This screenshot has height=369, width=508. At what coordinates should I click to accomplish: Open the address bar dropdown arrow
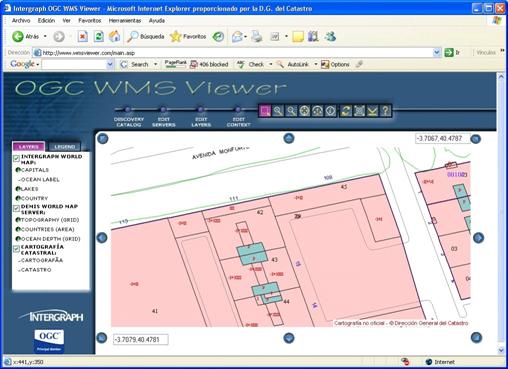click(x=437, y=52)
